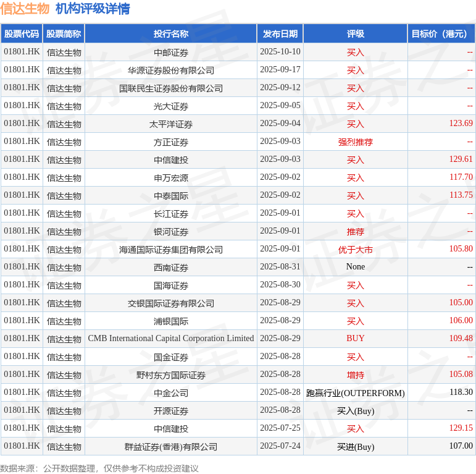Image resolution: width=476 pixels, height=474 pixels.
Task: Click the 跑赢行业(OUTPERFORM) rating
Action: tap(356, 393)
